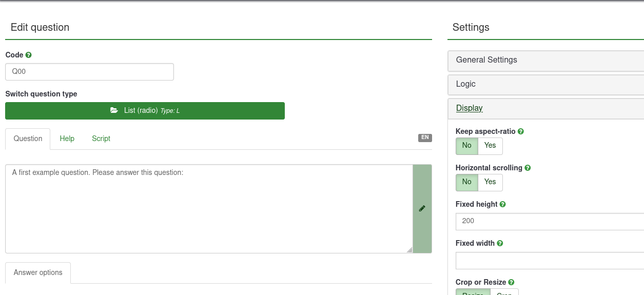Click help icon next to Fixed width

[x=500, y=243]
